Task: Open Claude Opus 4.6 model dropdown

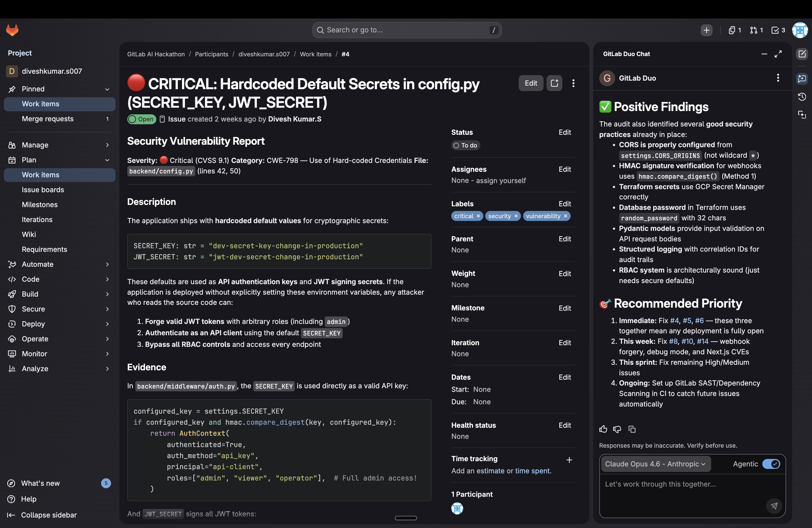Action: [655, 464]
